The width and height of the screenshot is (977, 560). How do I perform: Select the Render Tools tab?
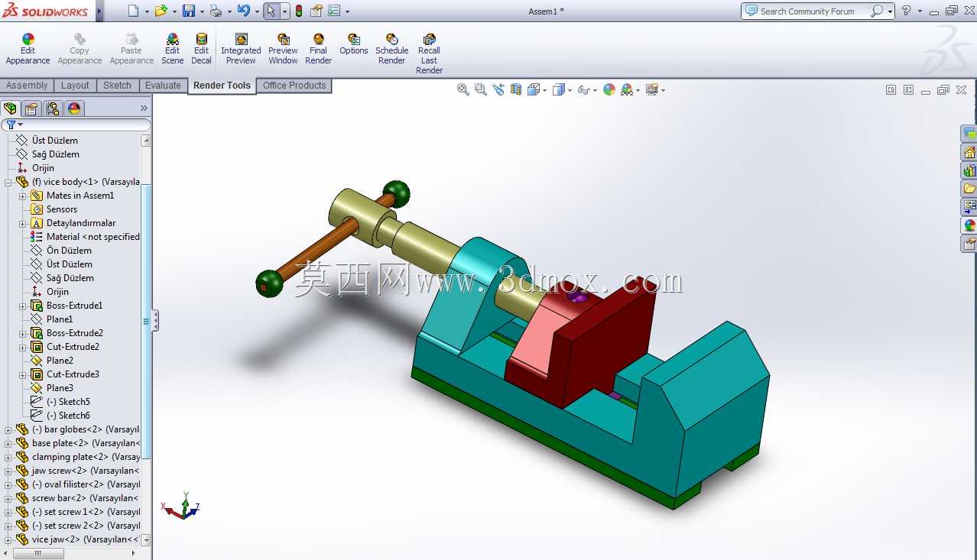222,86
